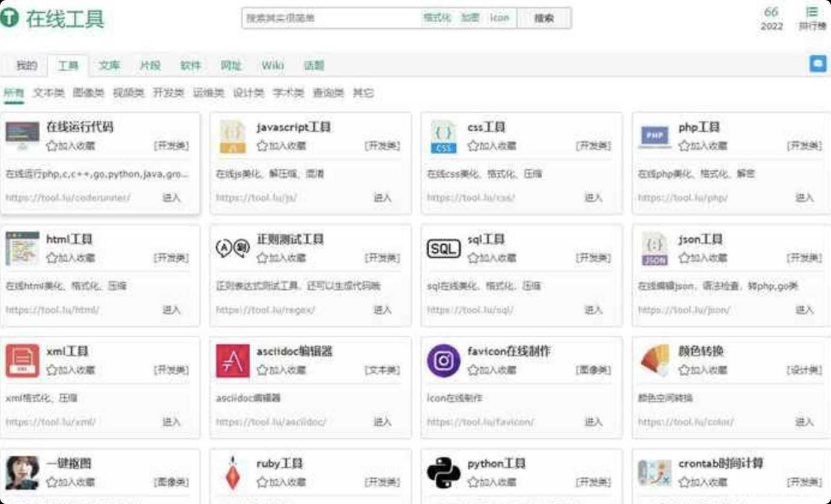Filter by 学术类 category
Screen dimensions: 831x504
click(x=289, y=93)
